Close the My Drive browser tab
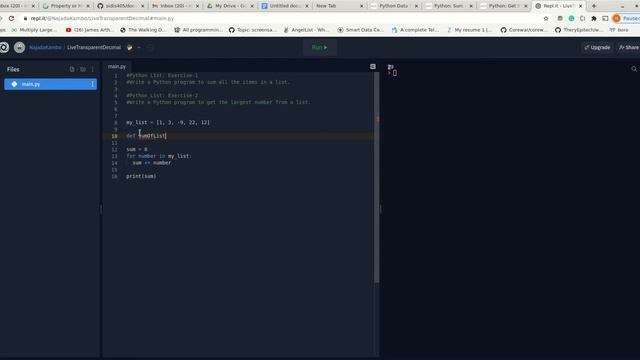This screenshot has height=360, width=640. click(x=252, y=6)
